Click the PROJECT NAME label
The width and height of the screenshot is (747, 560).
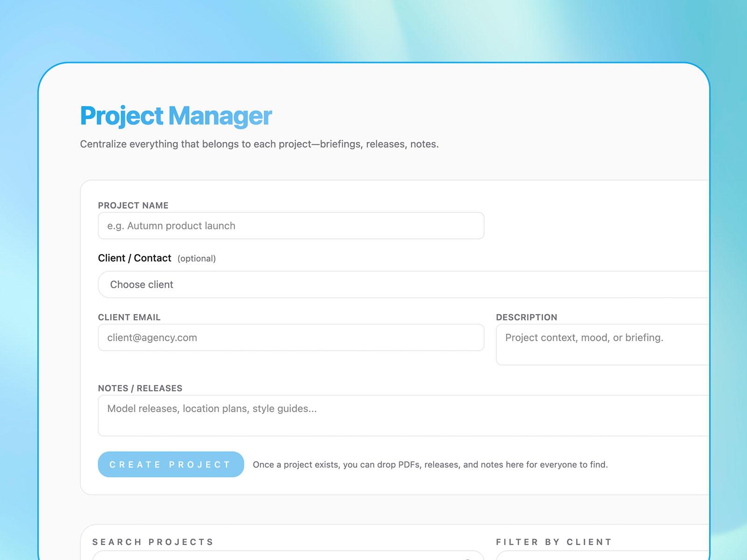pyautogui.click(x=133, y=205)
